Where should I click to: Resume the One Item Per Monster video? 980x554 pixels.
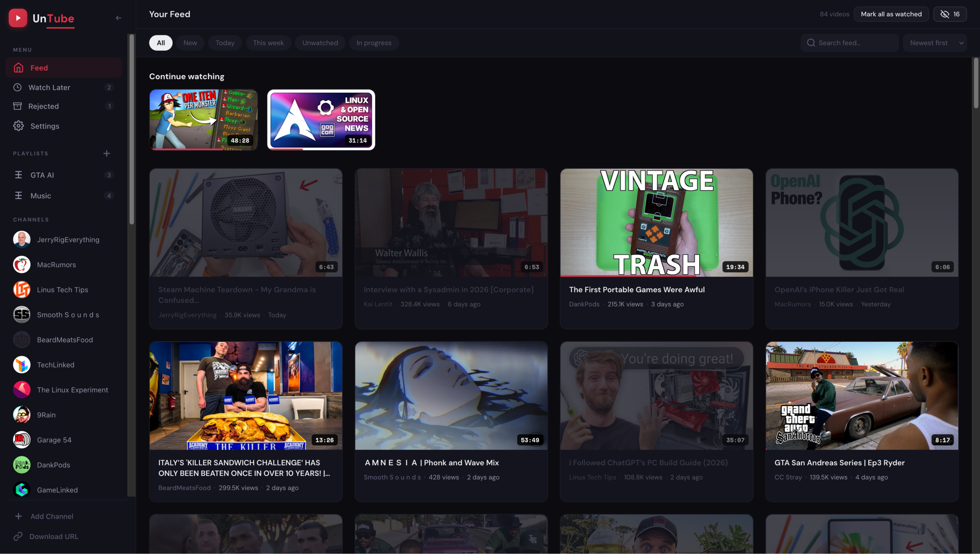[x=203, y=120]
